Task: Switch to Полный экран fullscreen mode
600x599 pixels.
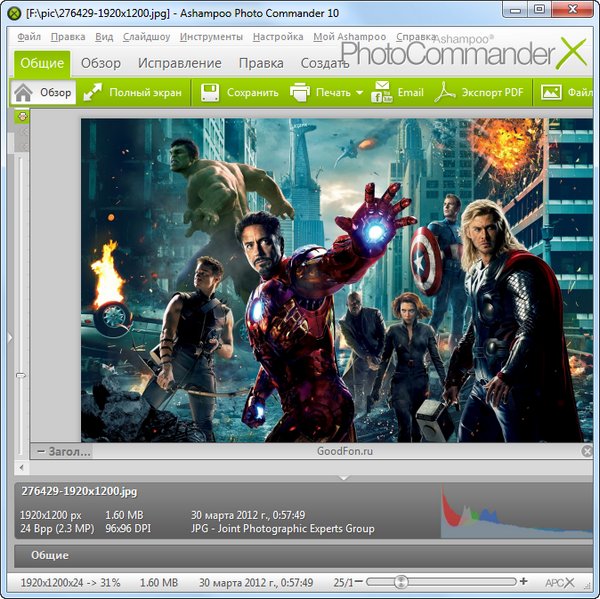Action: 93,93
